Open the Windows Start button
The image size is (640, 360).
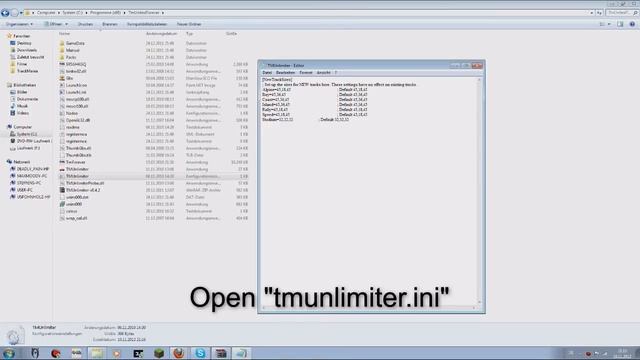coord(9,353)
